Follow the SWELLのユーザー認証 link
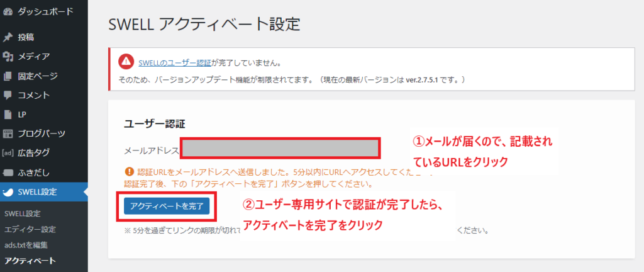This screenshot has width=644, height=272. click(175, 63)
